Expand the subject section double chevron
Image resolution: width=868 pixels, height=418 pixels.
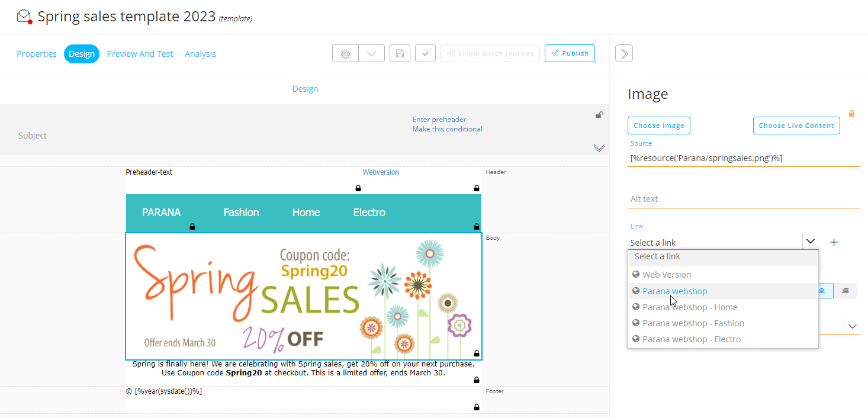tap(599, 148)
